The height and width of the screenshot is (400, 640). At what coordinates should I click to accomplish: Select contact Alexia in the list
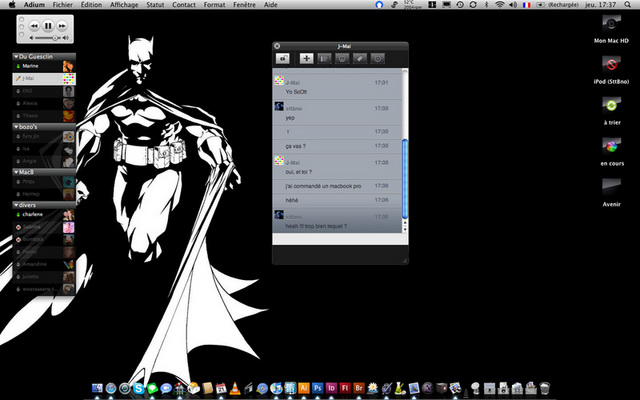coord(44,104)
